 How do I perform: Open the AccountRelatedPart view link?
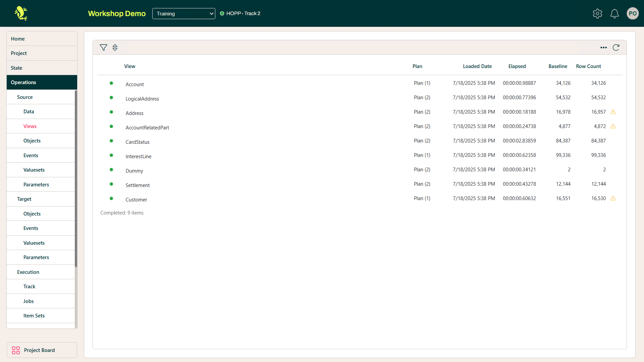pyautogui.click(x=147, y=128)
